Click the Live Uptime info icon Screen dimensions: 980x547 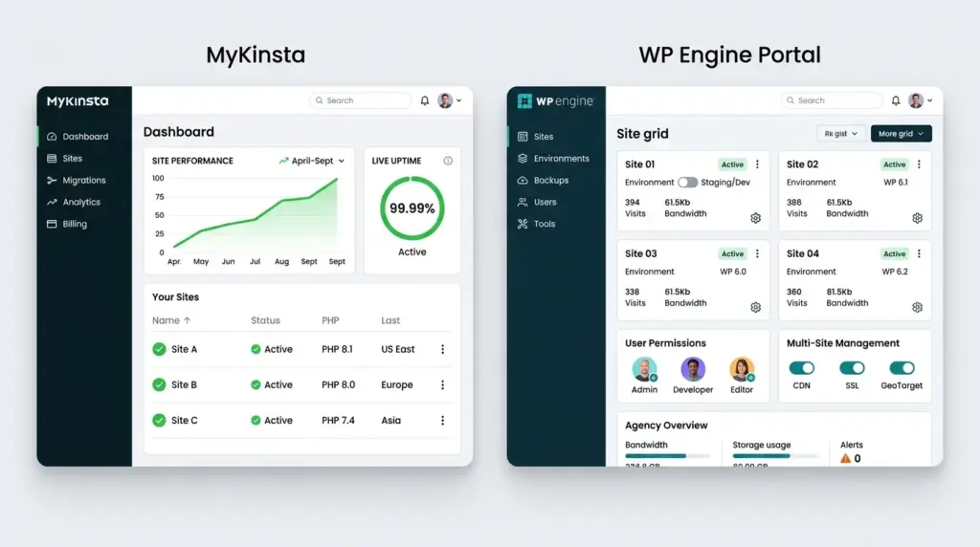[448, 161]
